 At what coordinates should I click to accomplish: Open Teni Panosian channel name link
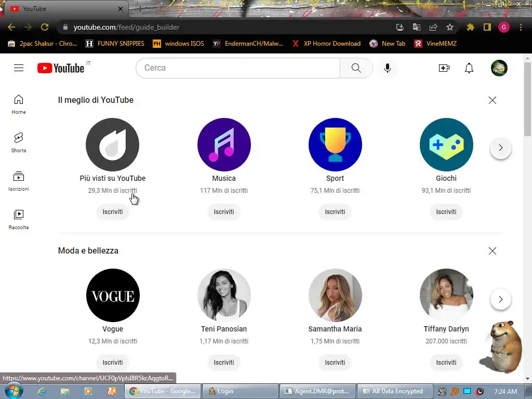click(x=224, y=329)
